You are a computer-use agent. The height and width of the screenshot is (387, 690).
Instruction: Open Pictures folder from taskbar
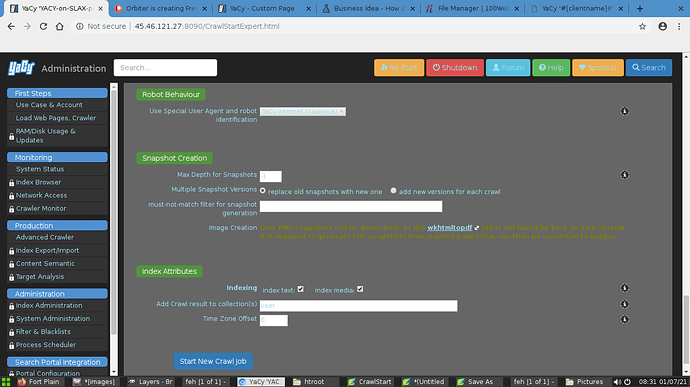[x=586, y=382]
